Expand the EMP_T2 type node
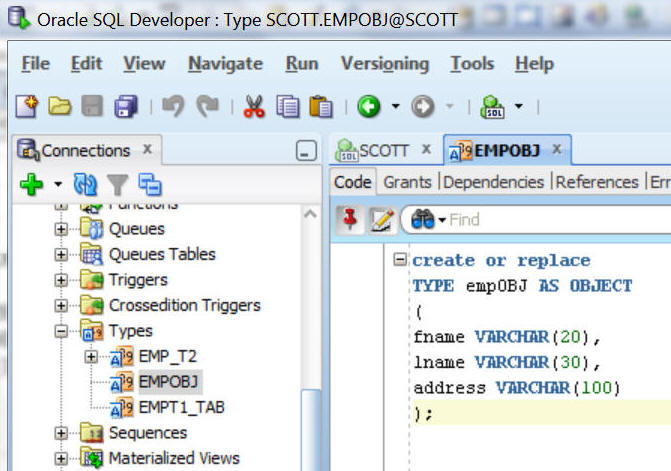Image resolution: width=671 pixels, height=471 pixels. (x=91, y=357)
